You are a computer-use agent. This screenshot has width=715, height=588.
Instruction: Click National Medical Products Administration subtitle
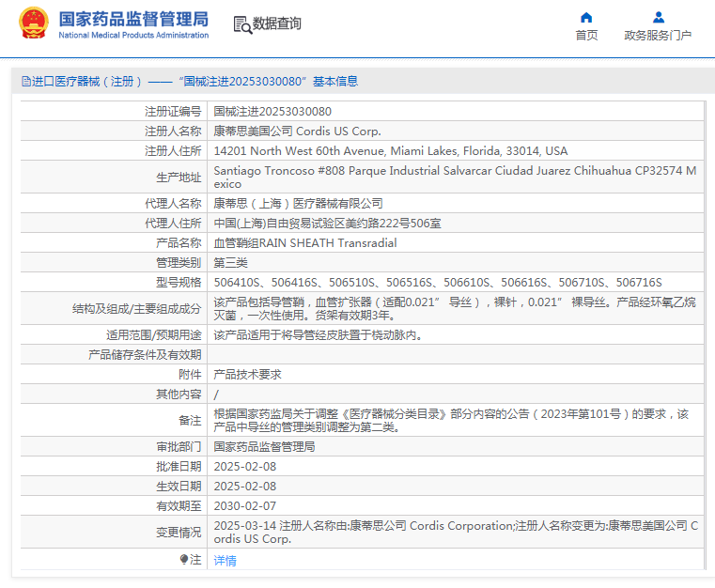point(133,36)
